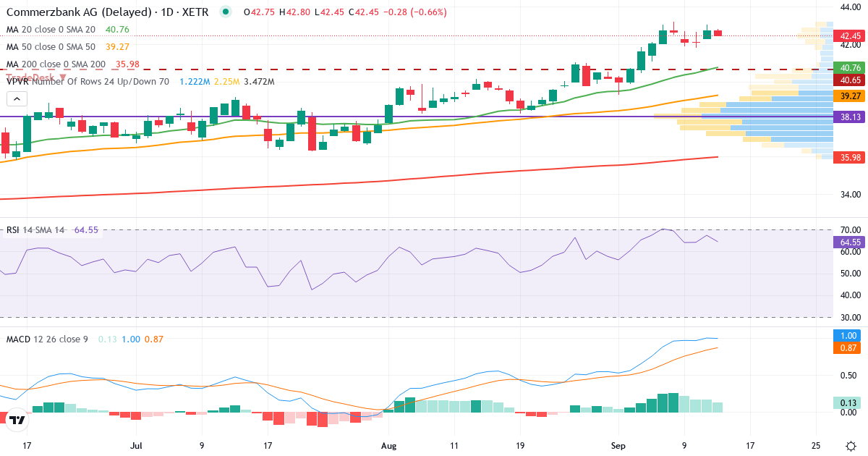
Task: Click the red 35.98 price axis label
Action: [x=848, y=157]
